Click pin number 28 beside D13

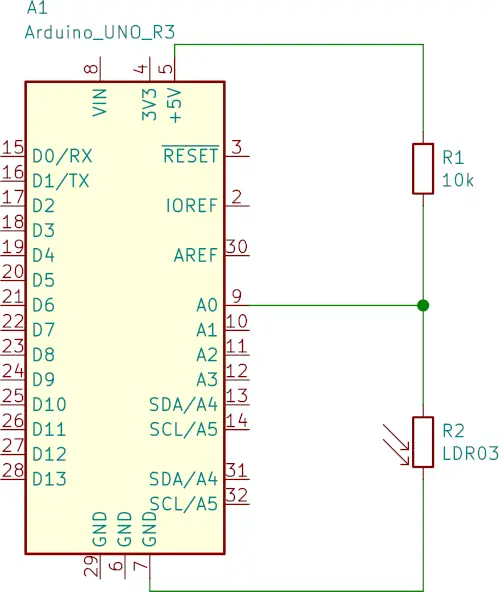coord(13,470)
